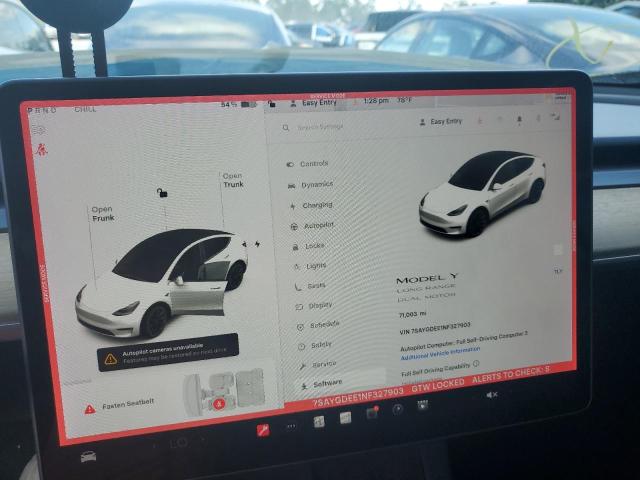Image resolution: width=640 pixels, height=480 pixels.
Task: Tap the unlock padlock above the car
Action: [162, 192]
